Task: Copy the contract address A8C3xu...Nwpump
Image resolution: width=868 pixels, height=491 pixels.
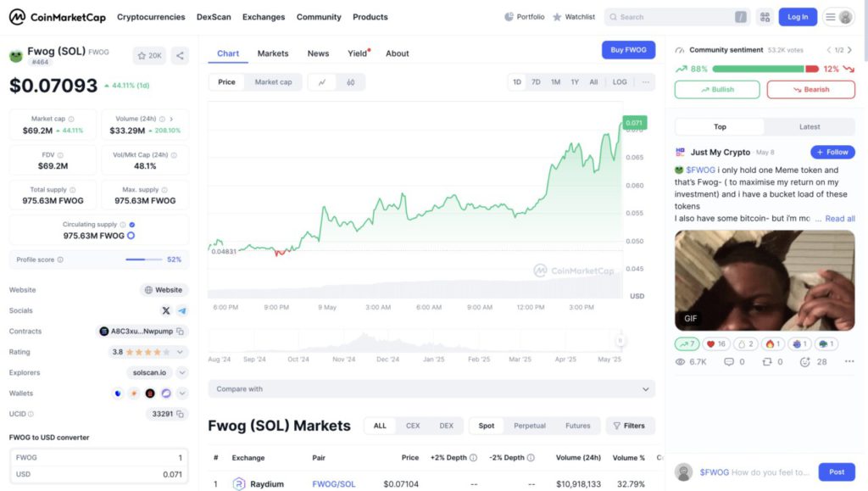Action: (x=181, y=332)
